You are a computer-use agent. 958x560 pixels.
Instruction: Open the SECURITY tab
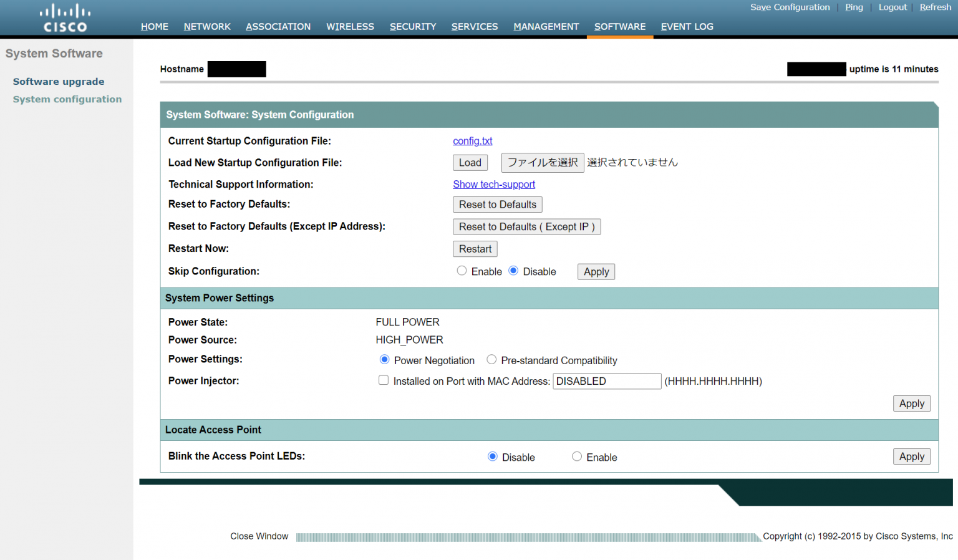point(412,26)
